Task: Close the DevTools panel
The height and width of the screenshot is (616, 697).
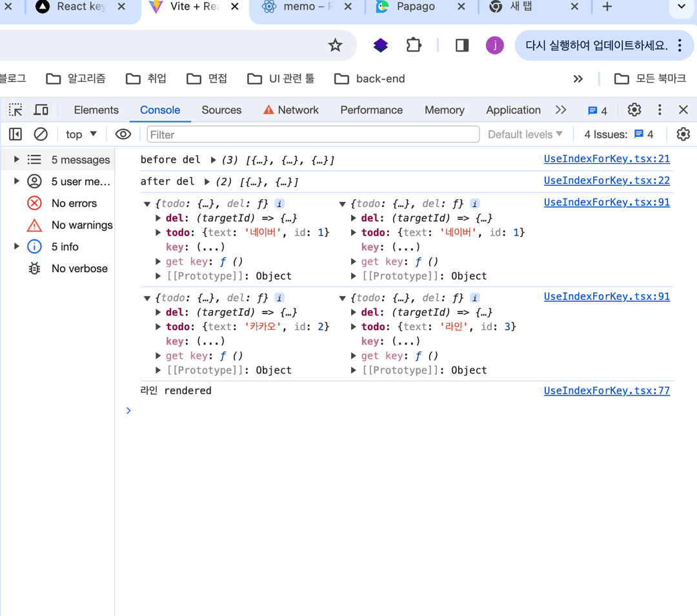Action: (x=683, y=110)
